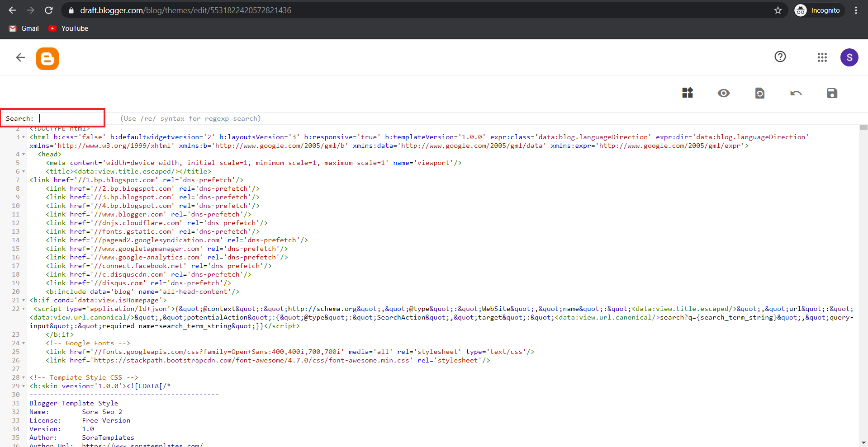The width and height of the screenshot is (868, 447).
Task: Collapse the b:skin block at line 29
Action: coord(24,386)
